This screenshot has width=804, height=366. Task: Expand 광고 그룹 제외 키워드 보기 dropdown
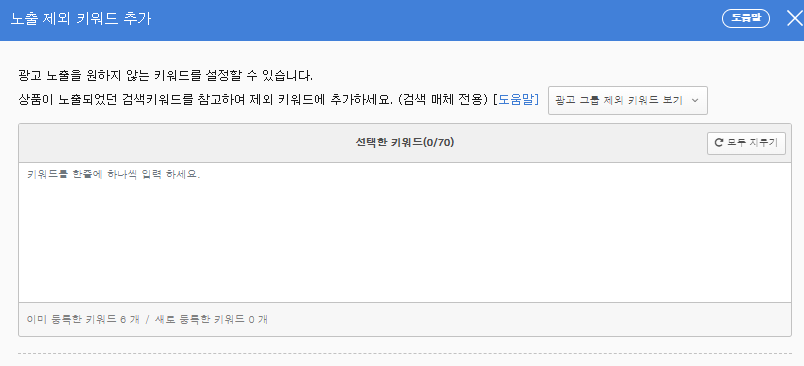click(x=628, y=100)
